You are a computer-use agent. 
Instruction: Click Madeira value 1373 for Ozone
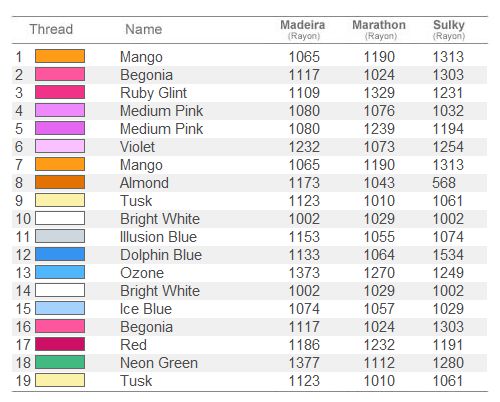click(x=304, y=273)
